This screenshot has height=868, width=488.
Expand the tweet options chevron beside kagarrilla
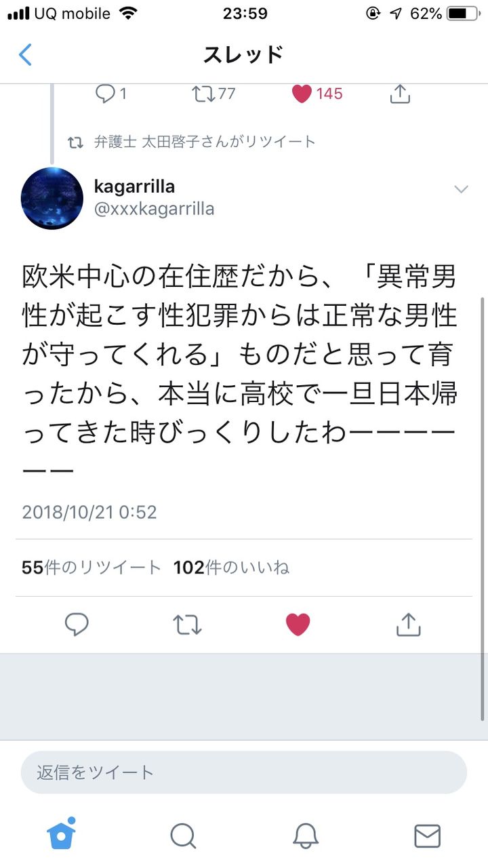461,189
